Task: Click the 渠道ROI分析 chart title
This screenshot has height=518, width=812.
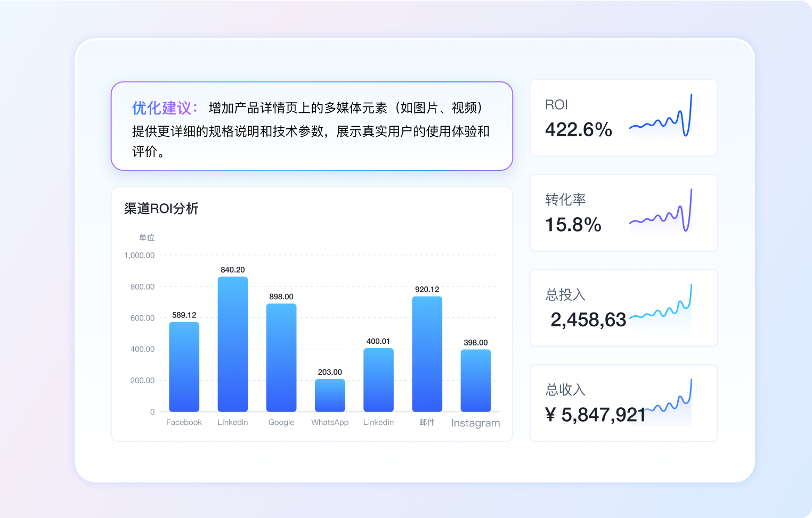Action: 161,209
